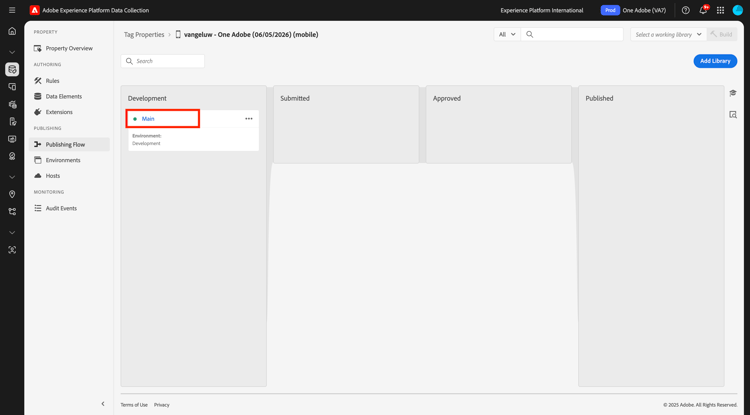
Task: Open Privacy link
Action: (162, 405)
